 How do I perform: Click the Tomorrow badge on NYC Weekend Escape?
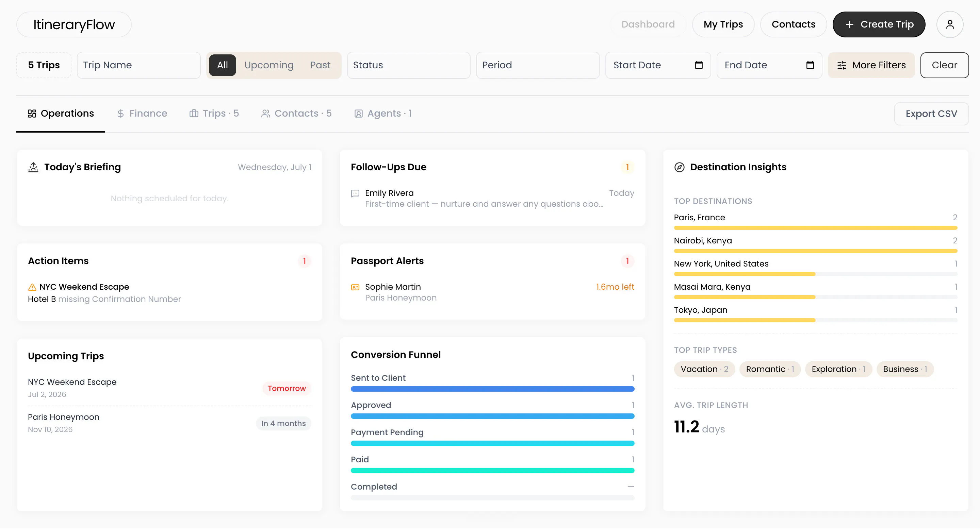pos(287,388)
